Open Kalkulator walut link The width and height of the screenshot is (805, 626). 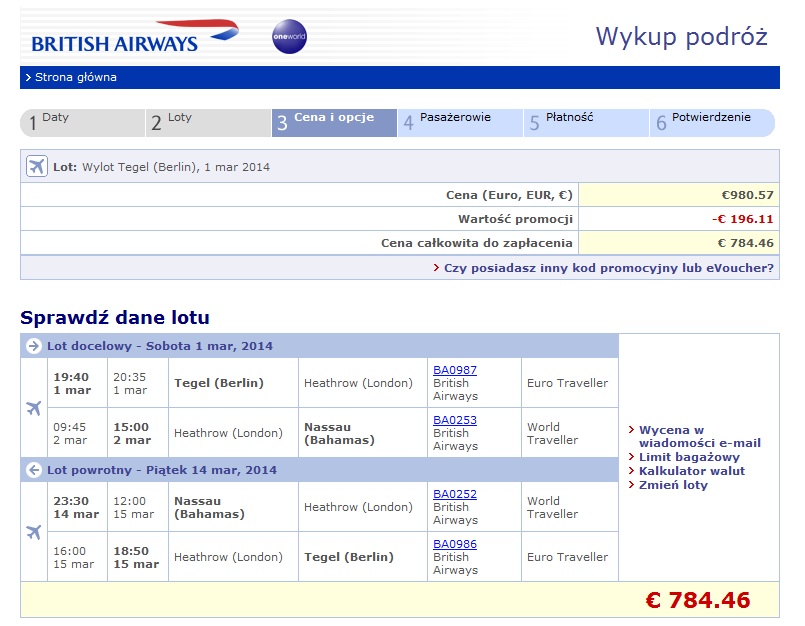coord(692,471)
